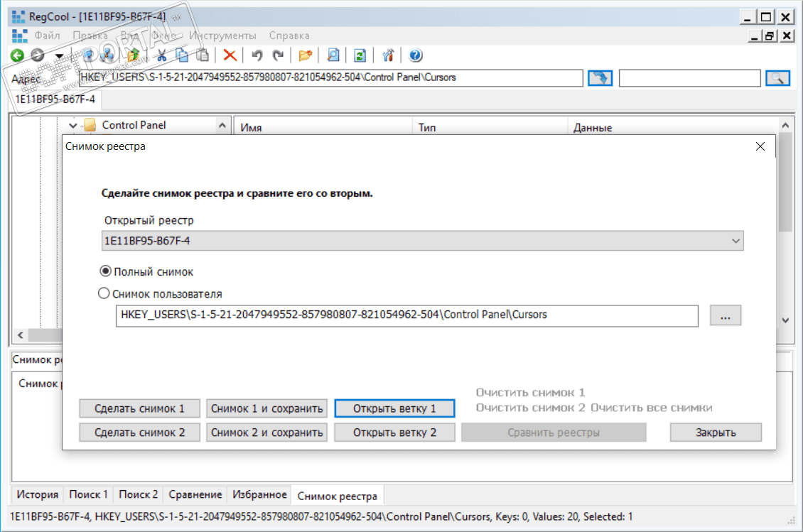803x532 pixels.
Task: Switch to the История tab
Action: click(38, 494)
